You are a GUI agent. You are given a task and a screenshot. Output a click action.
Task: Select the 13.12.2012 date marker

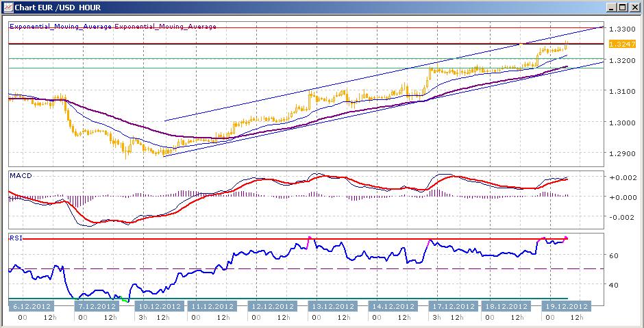(x=332, y=306)
